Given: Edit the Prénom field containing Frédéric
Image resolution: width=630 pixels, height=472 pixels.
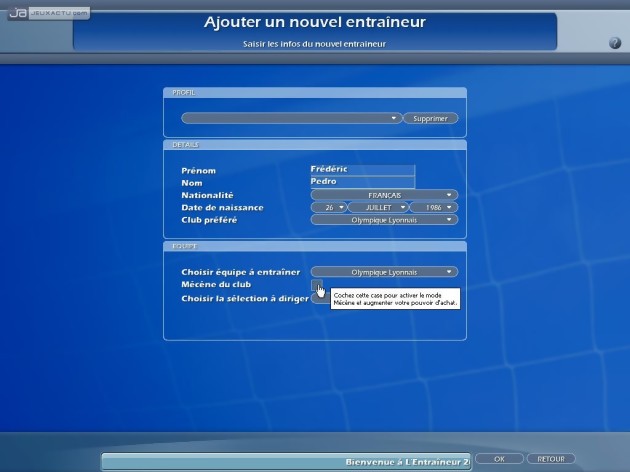Looking at the screenshot, I should pyautogui.click(x=362, y=169).
